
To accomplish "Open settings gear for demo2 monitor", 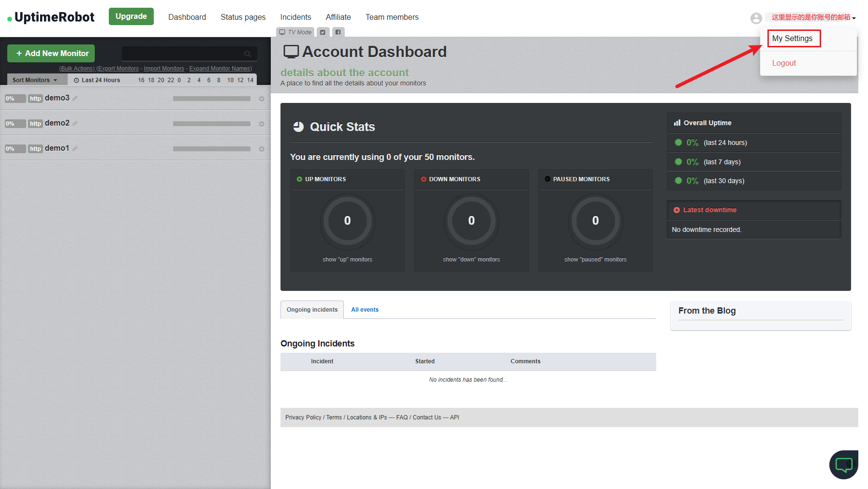I will coord(262,124).
